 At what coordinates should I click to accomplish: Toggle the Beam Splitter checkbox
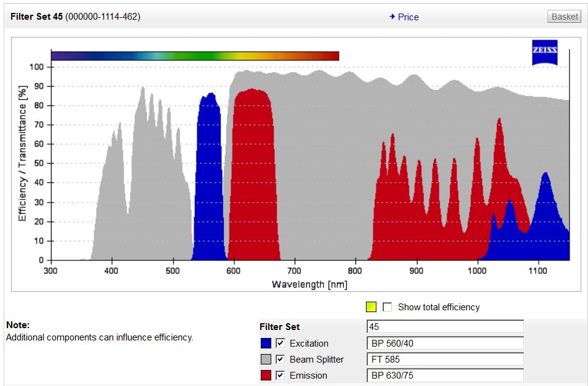click(x=281, y=359)
